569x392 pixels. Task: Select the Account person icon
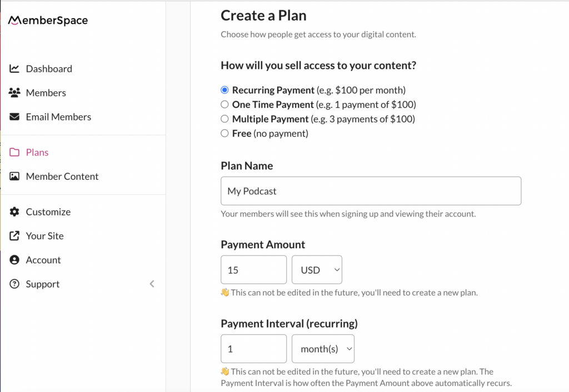click(x=16, y=259)
